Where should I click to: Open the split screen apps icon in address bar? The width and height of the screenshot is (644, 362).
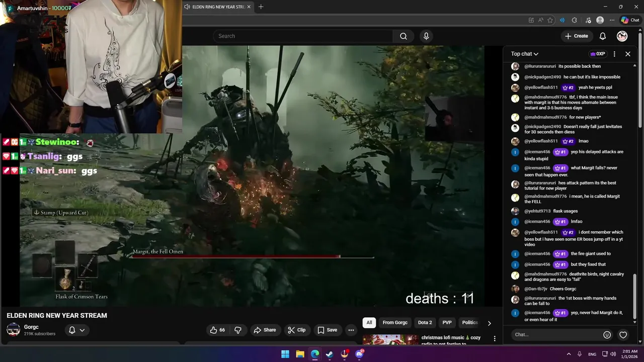pyautogui.click(x=531, y=20)
